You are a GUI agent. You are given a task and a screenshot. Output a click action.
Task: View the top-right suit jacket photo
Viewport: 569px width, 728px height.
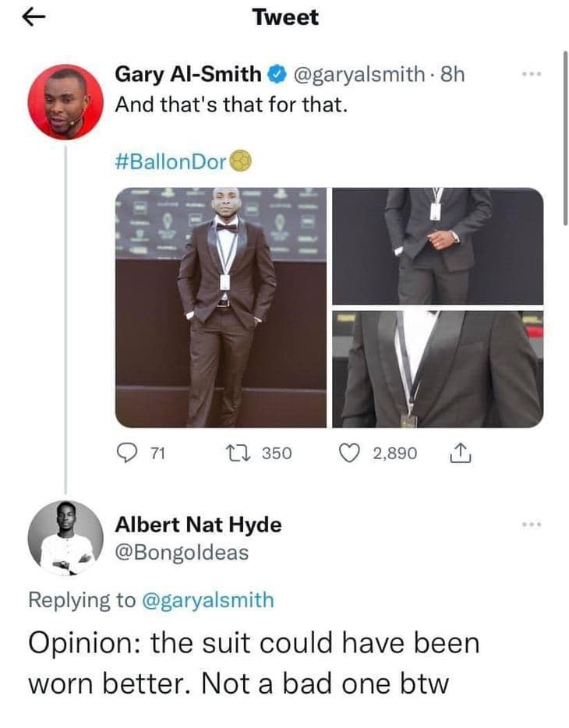437,246
